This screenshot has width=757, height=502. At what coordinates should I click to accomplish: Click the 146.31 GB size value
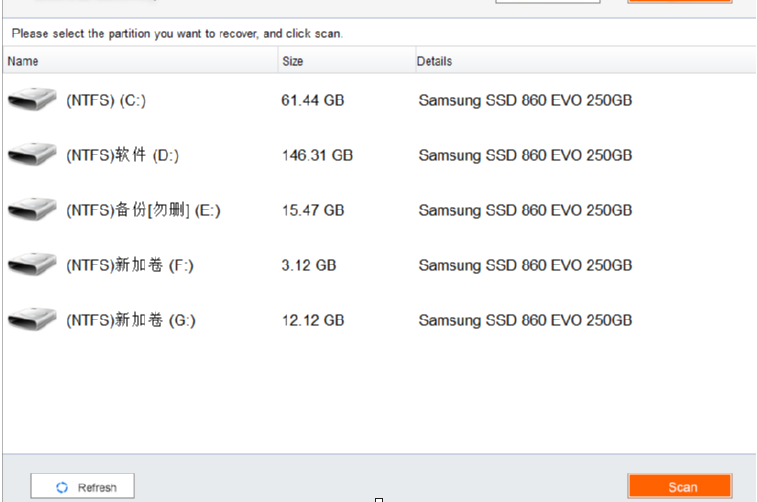coord(317,155)
